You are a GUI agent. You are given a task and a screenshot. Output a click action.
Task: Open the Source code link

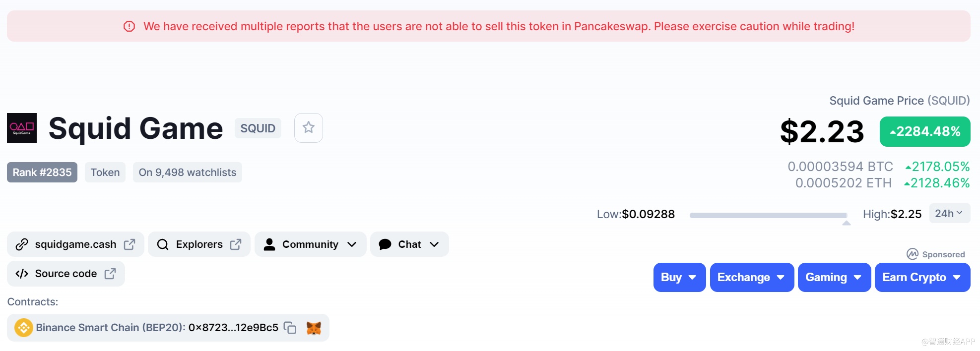pos(65,274)
